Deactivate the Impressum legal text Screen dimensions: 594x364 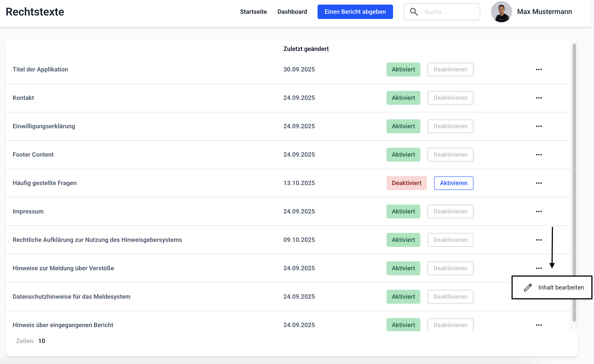point(450,211)
